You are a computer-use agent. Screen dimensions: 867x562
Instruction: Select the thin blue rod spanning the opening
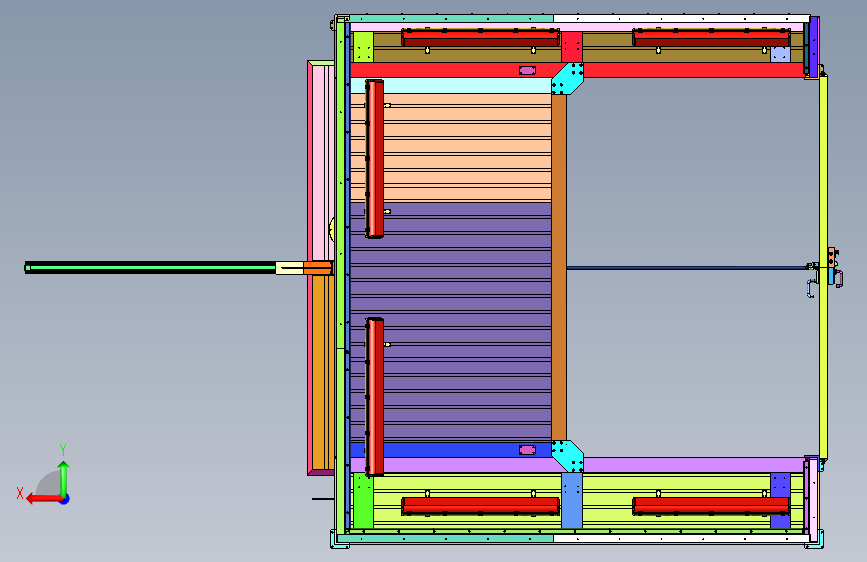[687, 268]
